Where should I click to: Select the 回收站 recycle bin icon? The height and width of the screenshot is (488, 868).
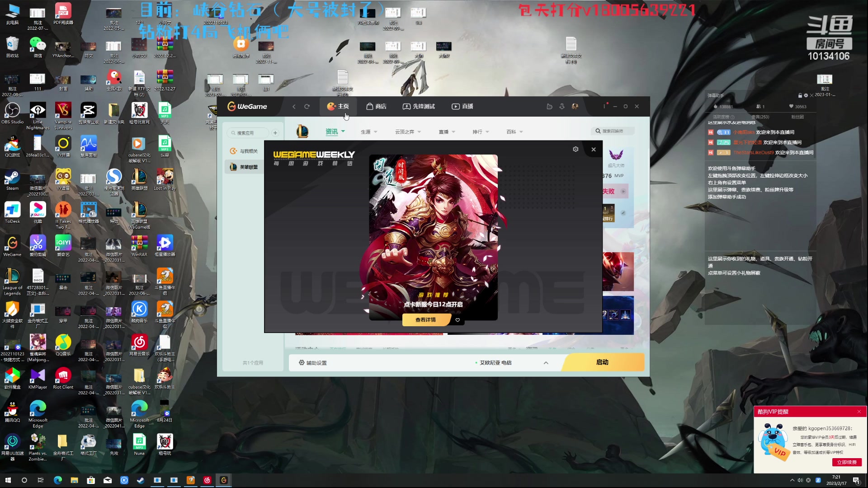coord(12,47)
